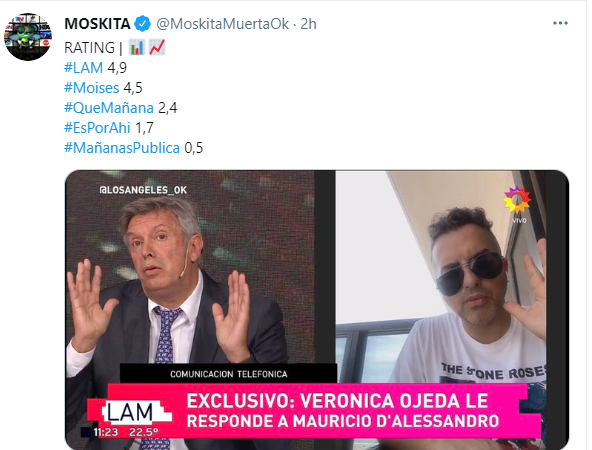Screen dimensions: 592x450
Task: Open the 2h tweet timestamp
Action: (308, 24)
